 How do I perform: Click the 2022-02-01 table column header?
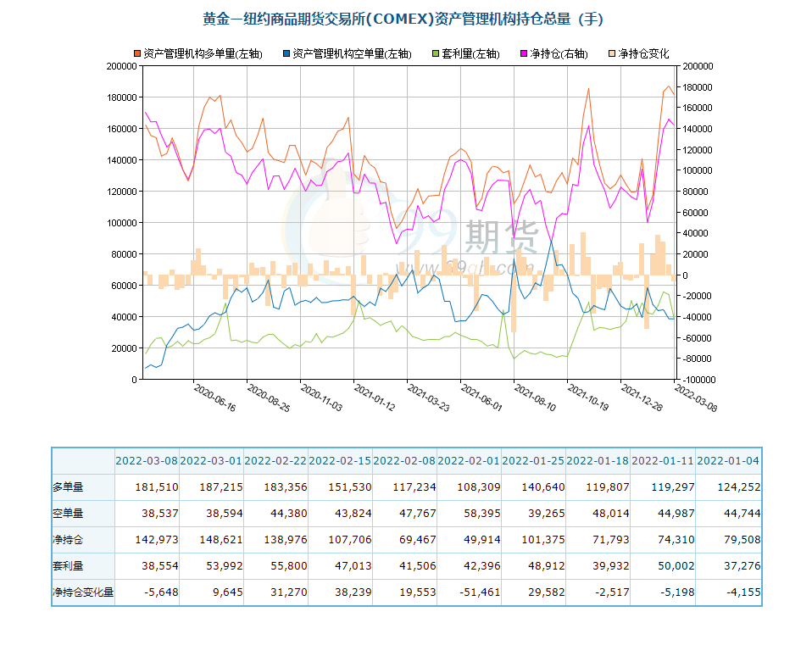pyautogui.click(x=469, y=461)
